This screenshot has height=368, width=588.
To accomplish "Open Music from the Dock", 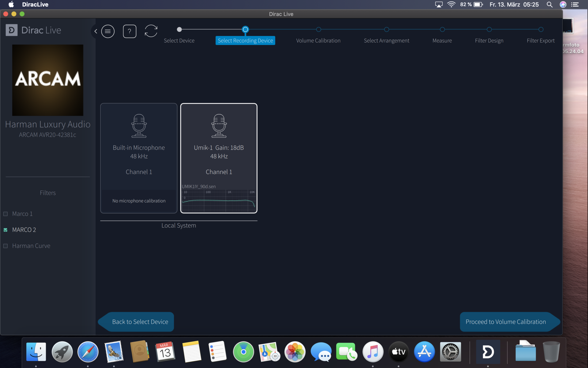I will (373, 352).
